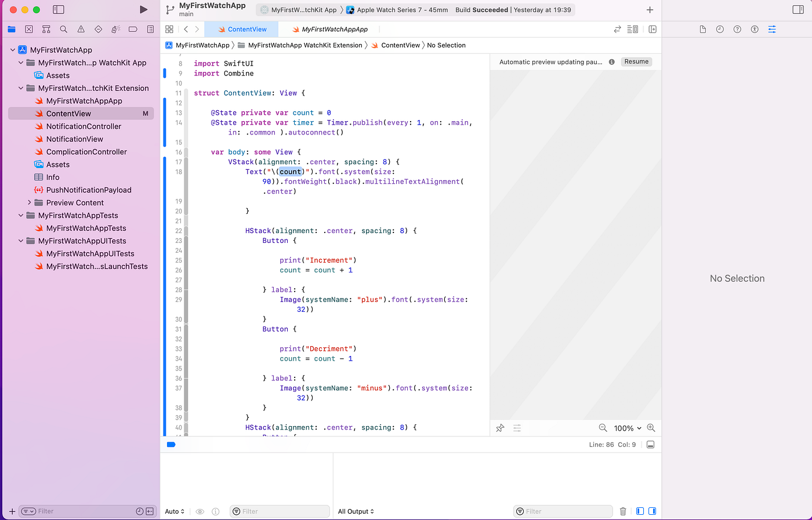Open the Breakpoint navigator icon
Image resolution: width=812 pixels, height=520 pixels.
133,29
